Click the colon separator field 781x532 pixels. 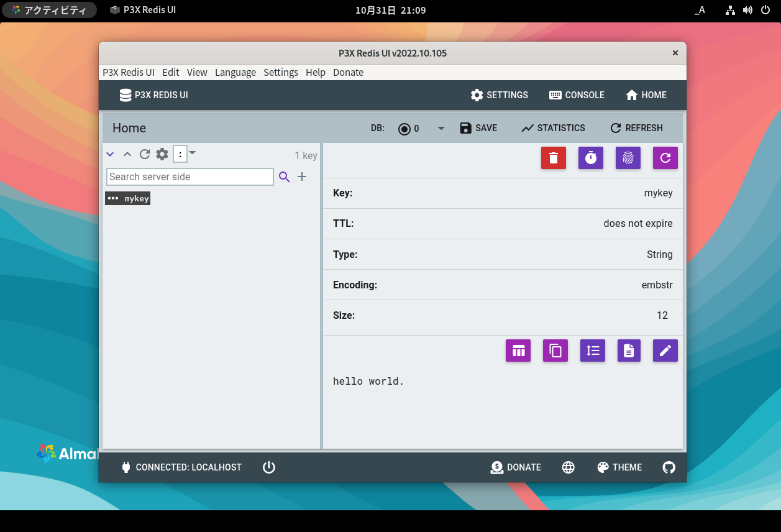click(180, 154)
